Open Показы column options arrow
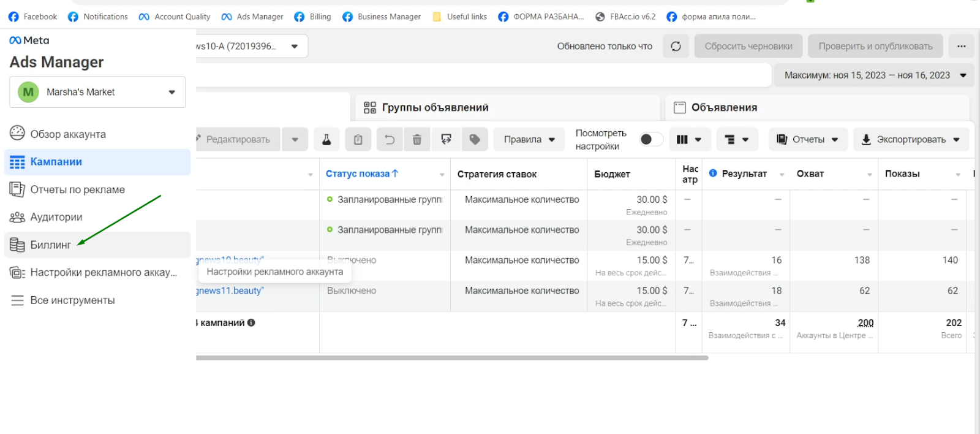This screenshot has width=980, height=434. 959,175
